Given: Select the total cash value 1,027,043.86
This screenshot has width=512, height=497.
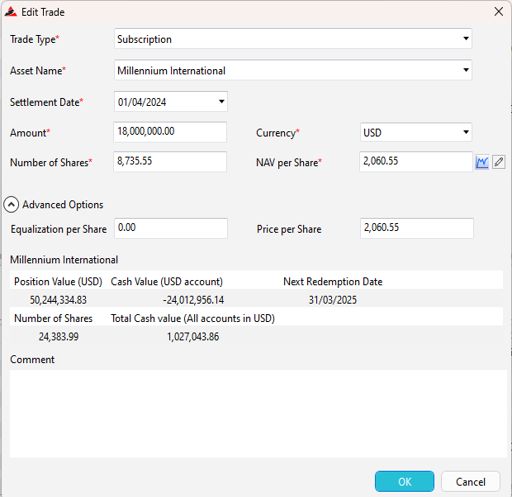Looking at the screenshot, I should pyautogui.click(x=193, y=337).
